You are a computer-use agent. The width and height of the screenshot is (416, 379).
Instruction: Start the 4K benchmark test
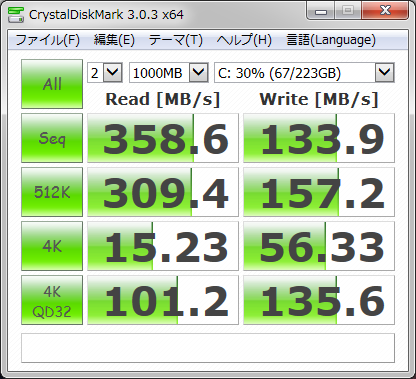click(x=52, y=246)
